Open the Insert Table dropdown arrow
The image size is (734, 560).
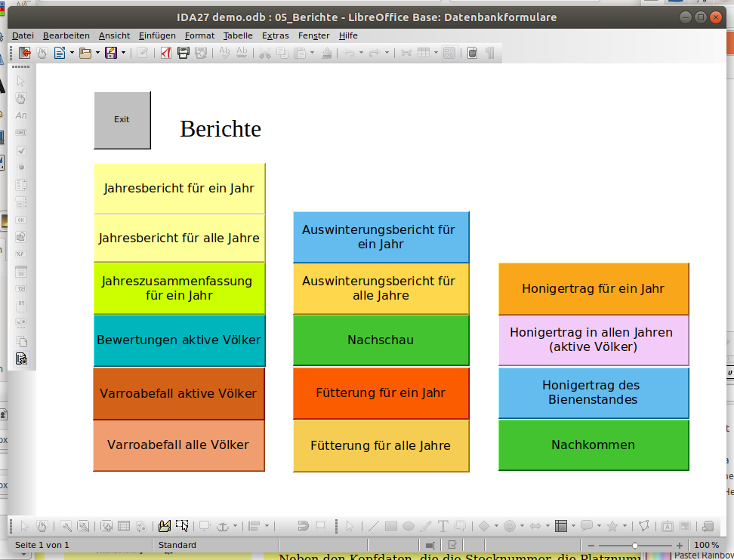[x=436, y=53]
